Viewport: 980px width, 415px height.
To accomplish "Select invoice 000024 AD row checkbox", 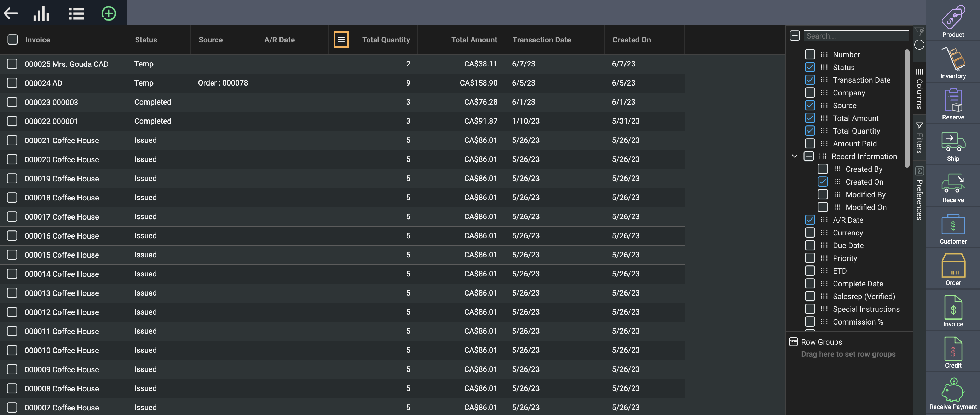I will [12, 83].
